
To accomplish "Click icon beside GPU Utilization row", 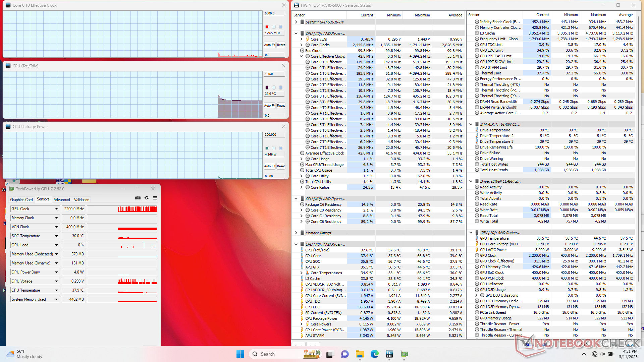I will (477, 284).
